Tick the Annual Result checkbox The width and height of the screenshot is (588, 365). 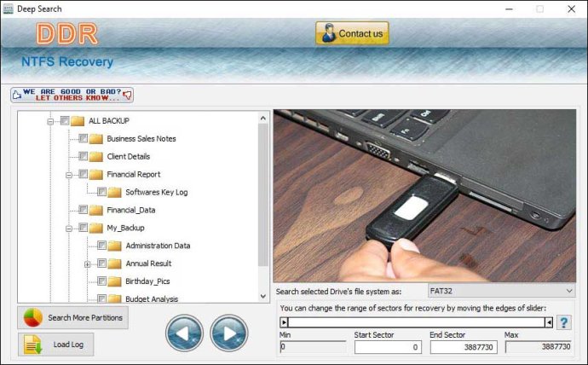[101, 263]
